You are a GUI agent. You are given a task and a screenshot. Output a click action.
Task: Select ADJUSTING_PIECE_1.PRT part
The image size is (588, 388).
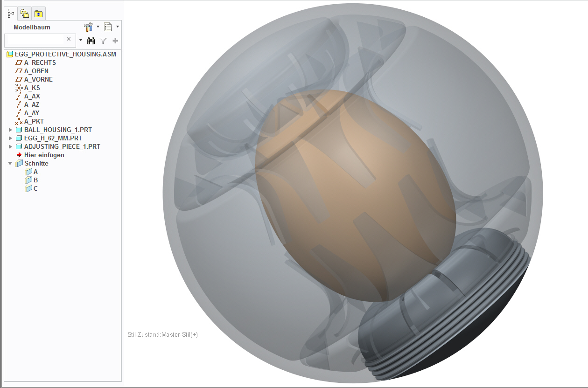click(x=62, y=146)
